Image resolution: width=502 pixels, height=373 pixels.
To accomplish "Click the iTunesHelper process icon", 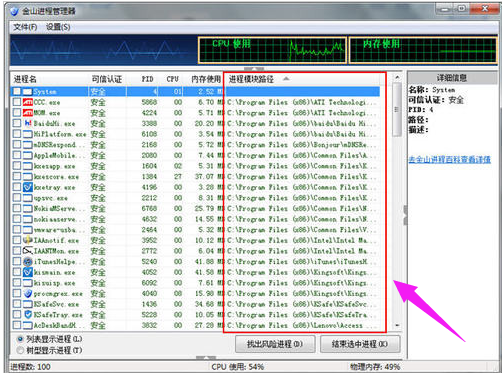I will tap(27, 262).
